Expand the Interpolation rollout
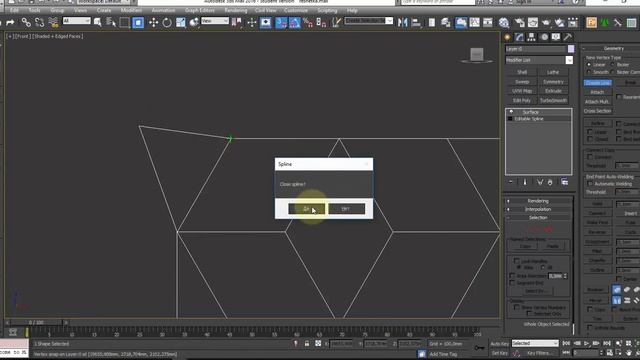Image resolution: width=640 pixels, height=360 pixels. pyautogui.click(x=538, y=209)
